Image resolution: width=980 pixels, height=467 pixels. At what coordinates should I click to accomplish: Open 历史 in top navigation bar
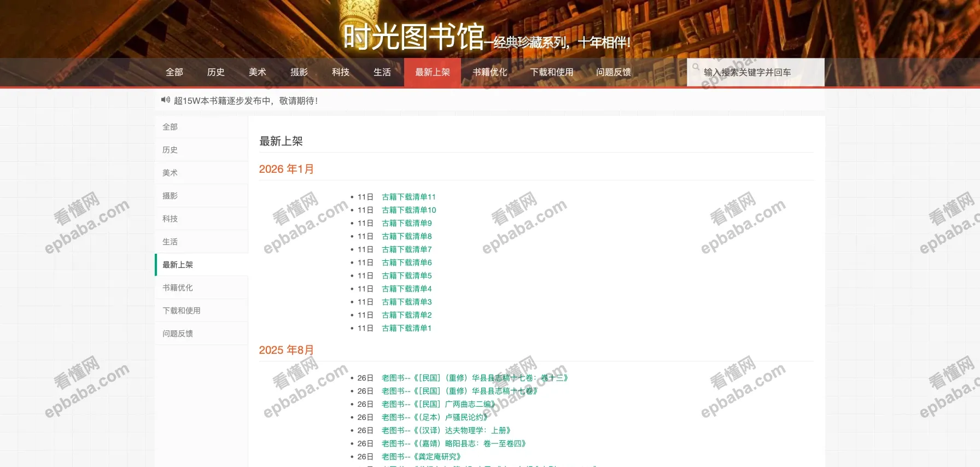(x=216, y=72)
